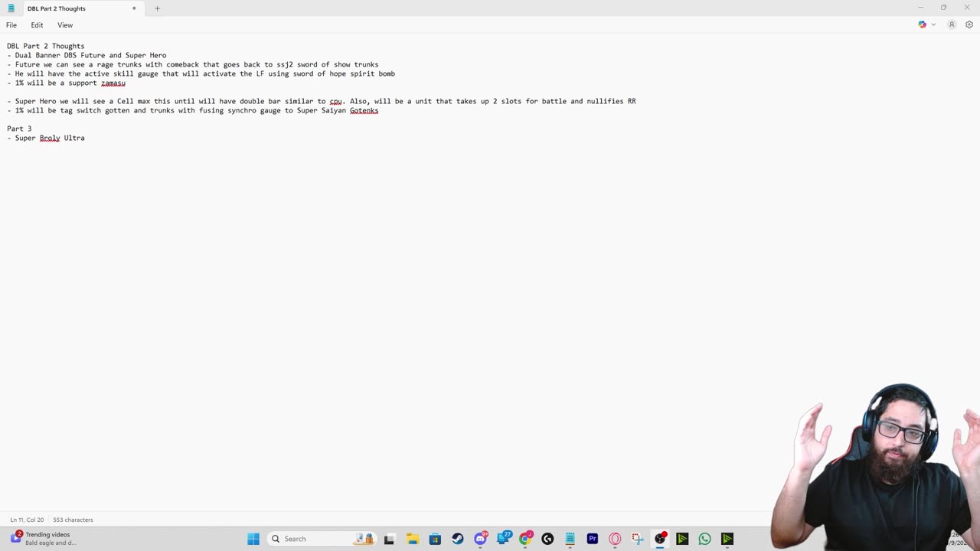Open Microsoft Store from the taskbar
The width and height of the screenshot is (980, 551).
pyautogui.click(x=435, y=539)
